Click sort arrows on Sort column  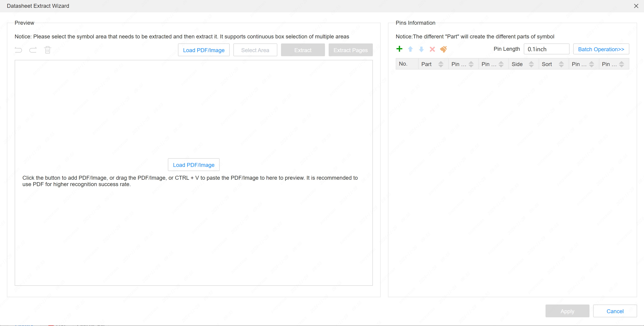(561, 64)
